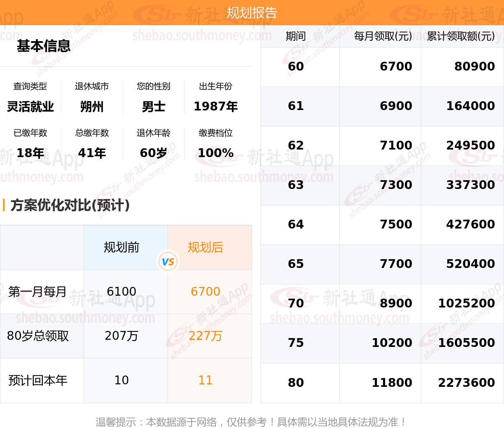The width and height of the screenshot is (504, 428).
Task: Click the 第一月每月 row label
Action: [37, 291]
